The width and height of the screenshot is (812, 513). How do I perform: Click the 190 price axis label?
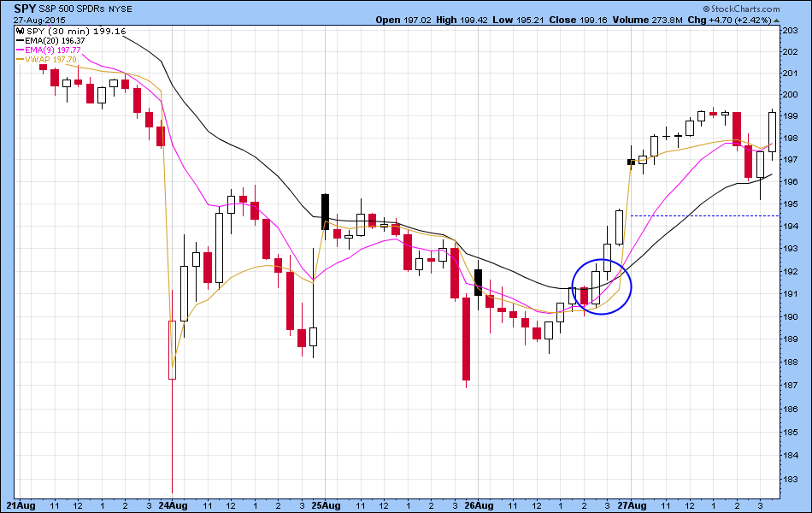[790, 316]
